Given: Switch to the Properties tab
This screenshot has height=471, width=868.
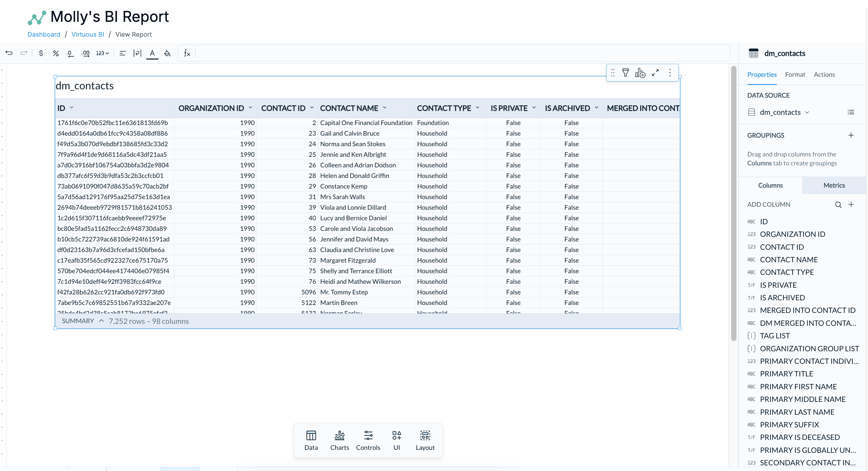Looking at the screenshot, I should pos(762,74).
